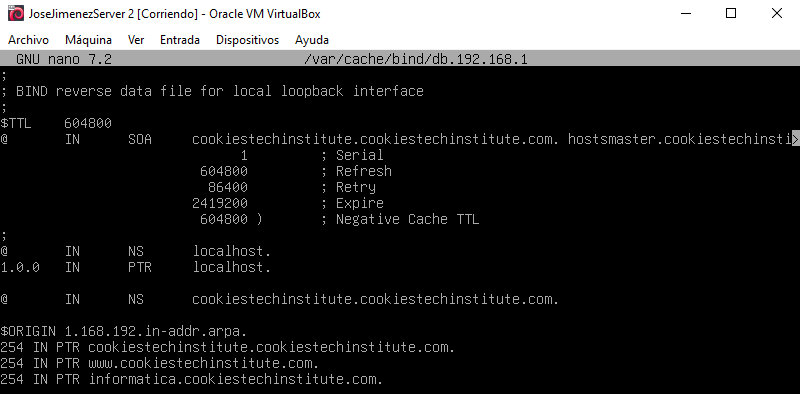
Task: Click the Retry value 86400
Action: [x=228, y=187]
